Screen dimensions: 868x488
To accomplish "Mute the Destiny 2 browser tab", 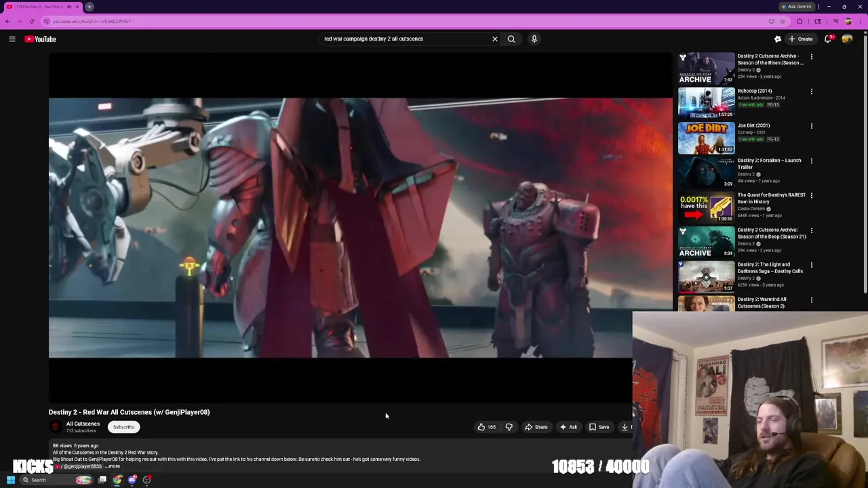I will pos(68,7).
